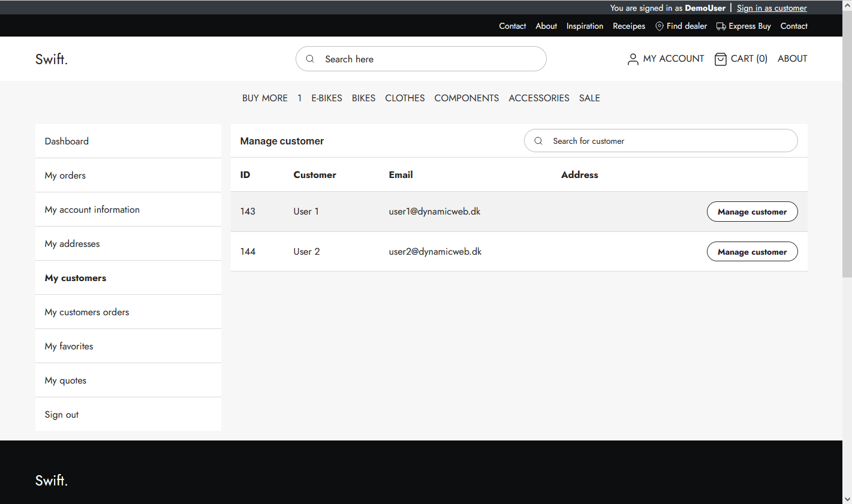Select My customers in sidebar

128,277
